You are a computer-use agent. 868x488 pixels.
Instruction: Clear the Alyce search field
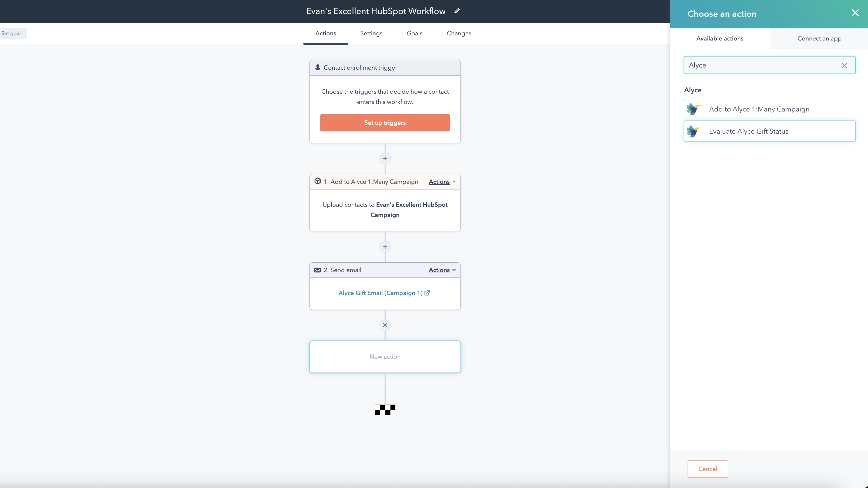click(844, 65)
